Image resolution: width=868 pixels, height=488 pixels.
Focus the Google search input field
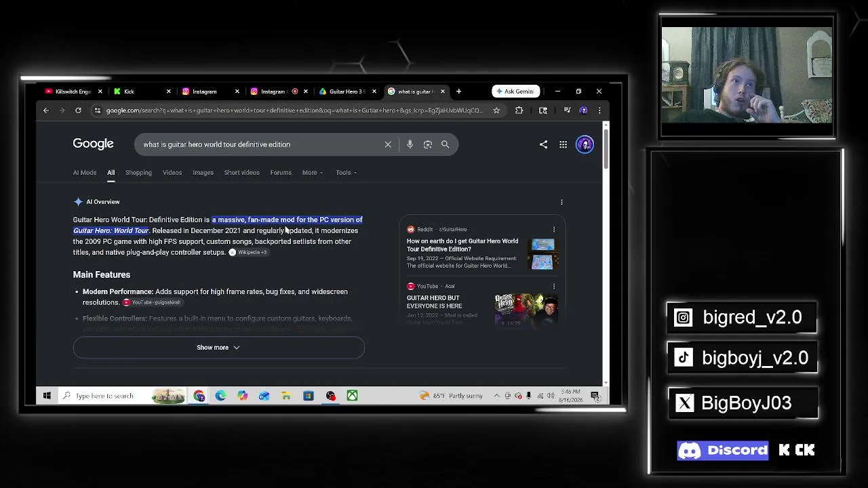click(x=261, y=144)
